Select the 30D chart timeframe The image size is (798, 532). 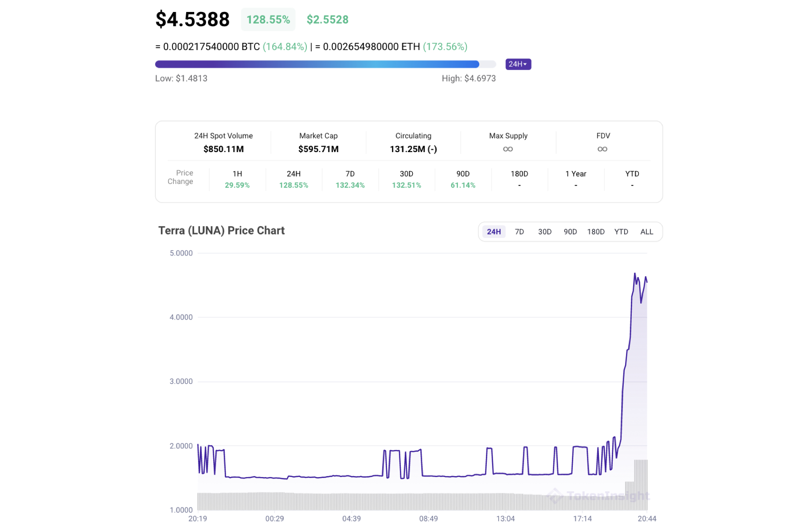pos(544,231)
